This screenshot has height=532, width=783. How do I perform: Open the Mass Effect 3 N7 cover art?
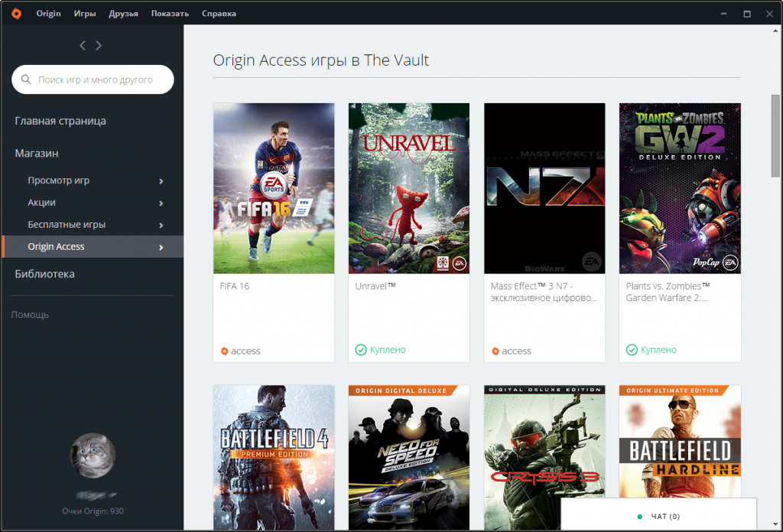pos(544,188)
